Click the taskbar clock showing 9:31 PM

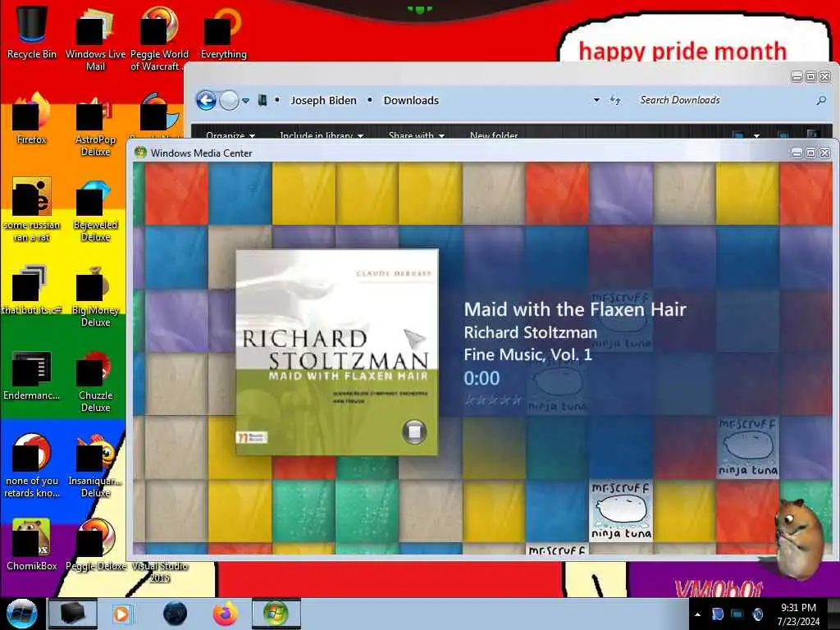click(798, 614)
